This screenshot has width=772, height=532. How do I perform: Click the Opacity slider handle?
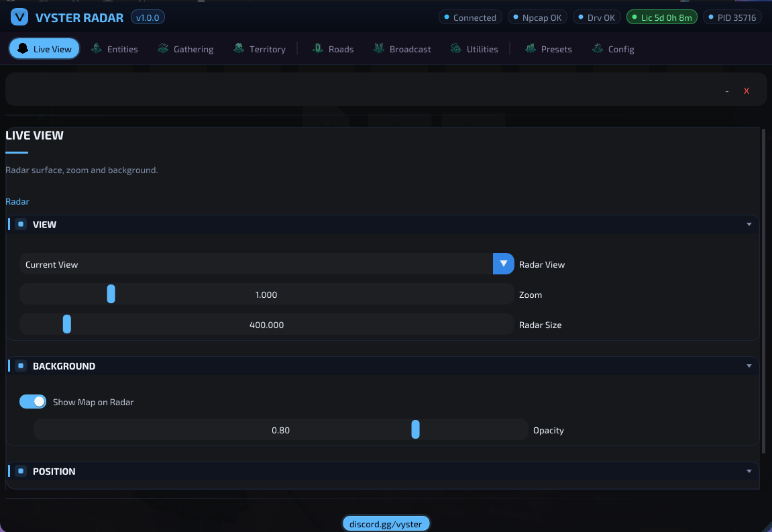coord(416,429)
